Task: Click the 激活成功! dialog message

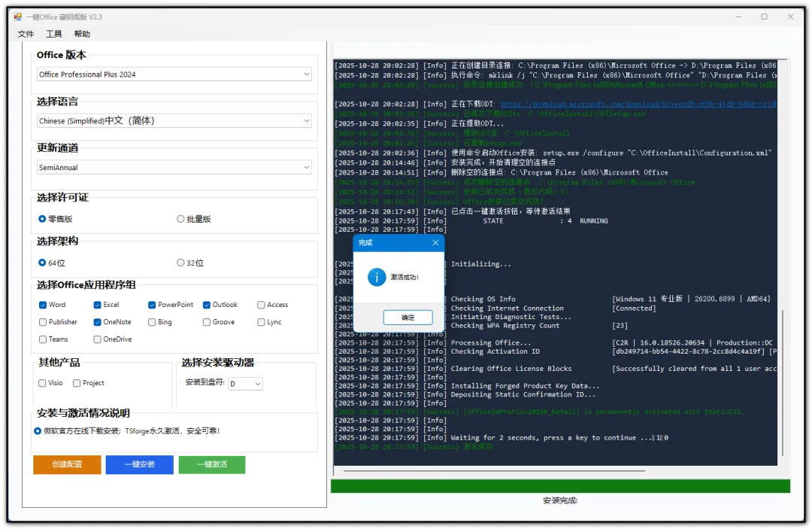Action: coord(404,277)
